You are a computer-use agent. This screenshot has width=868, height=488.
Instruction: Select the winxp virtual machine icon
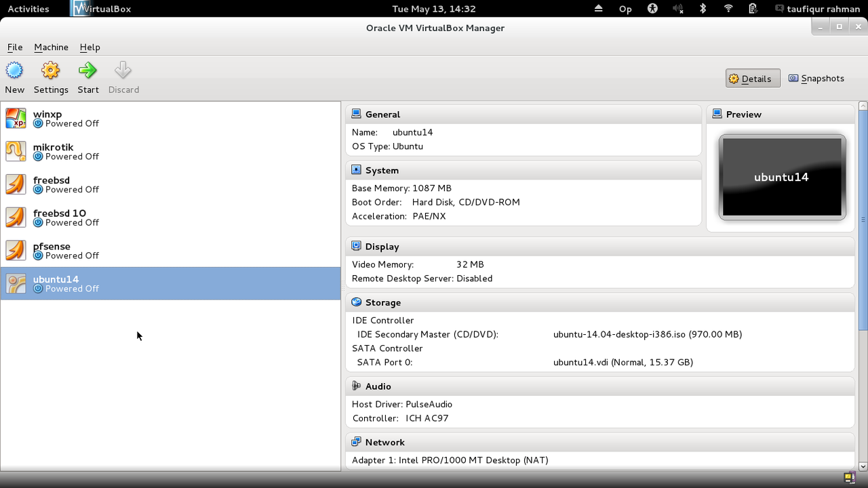(16, 119)
